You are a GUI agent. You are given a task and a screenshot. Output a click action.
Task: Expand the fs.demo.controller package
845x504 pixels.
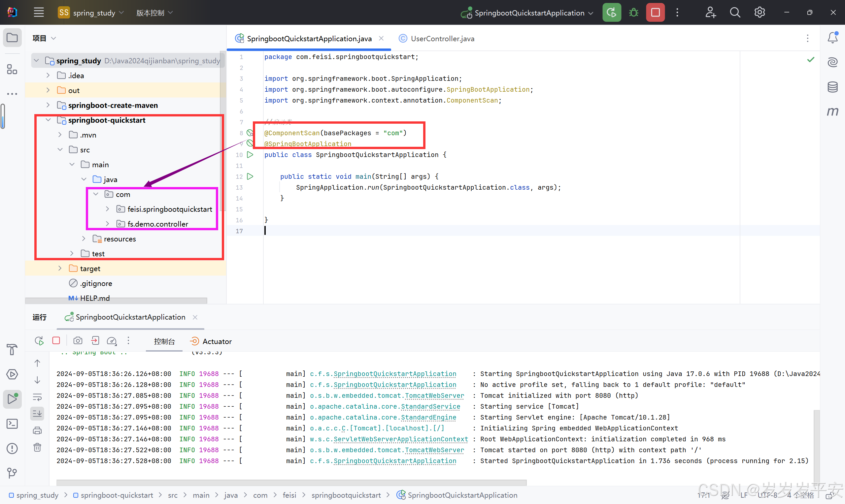point(107,224)
